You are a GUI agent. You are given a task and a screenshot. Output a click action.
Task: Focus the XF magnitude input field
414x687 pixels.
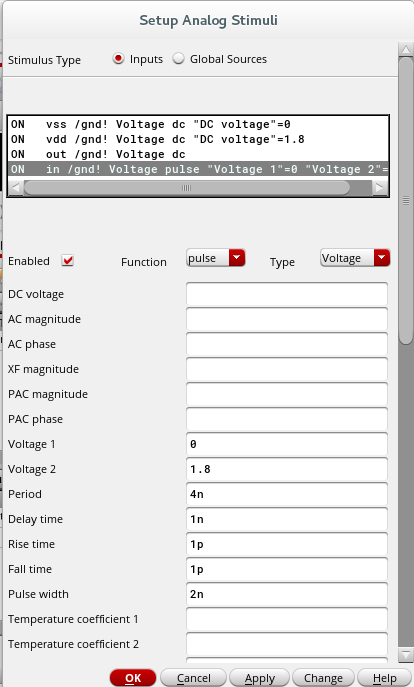tap(287, 369)
